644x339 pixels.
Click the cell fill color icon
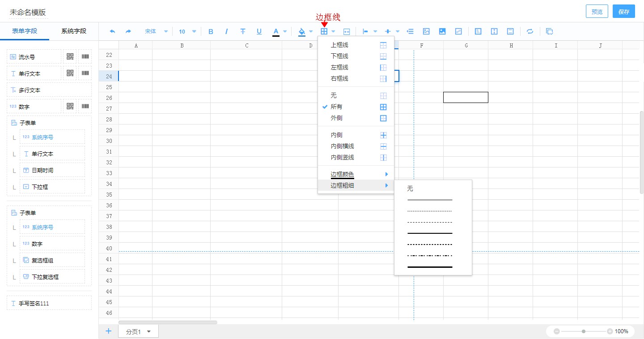(x=301, y=31)
